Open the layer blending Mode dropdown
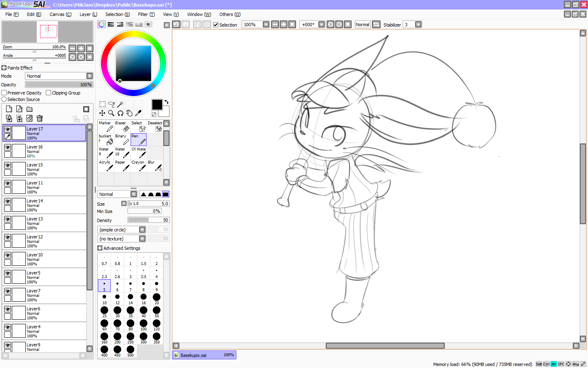The image size is (588, 368). click(x=89, y=76)
